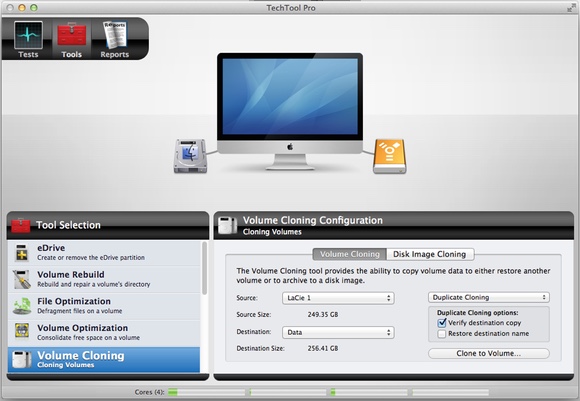
Task: Click the Volume Cloning tool icon
Action: pyautogui.click(x=22, y=360)
